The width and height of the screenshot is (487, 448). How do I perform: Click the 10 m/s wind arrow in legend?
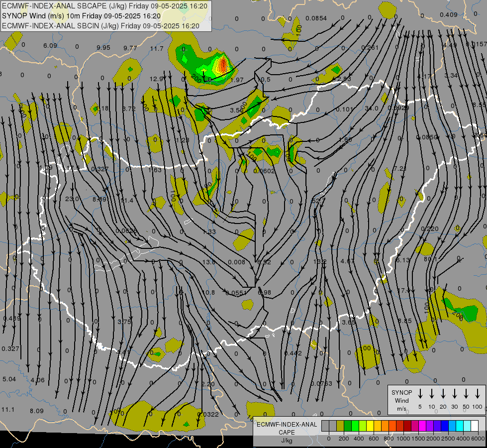coord(432,394)
